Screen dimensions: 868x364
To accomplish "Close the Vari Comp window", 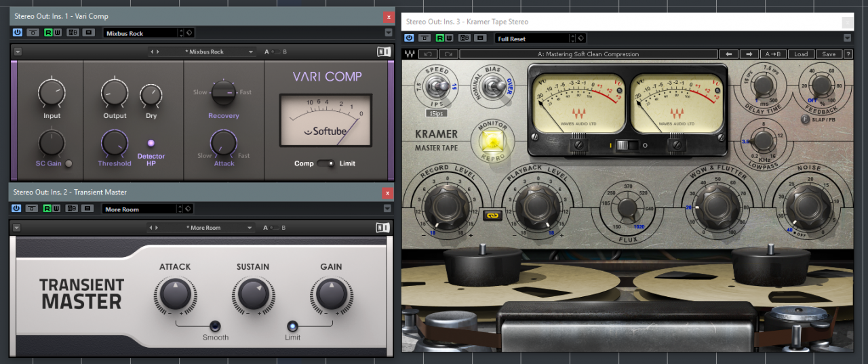I will pos(388,16).
